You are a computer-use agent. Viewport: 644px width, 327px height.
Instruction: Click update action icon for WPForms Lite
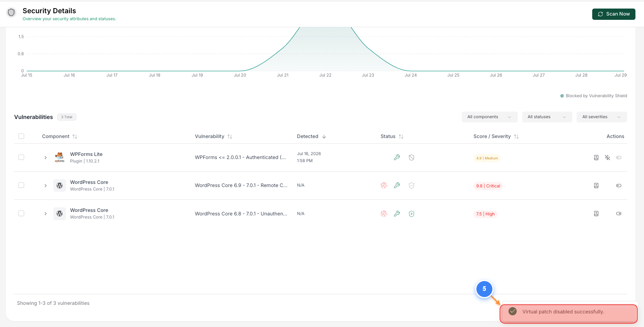596,157
